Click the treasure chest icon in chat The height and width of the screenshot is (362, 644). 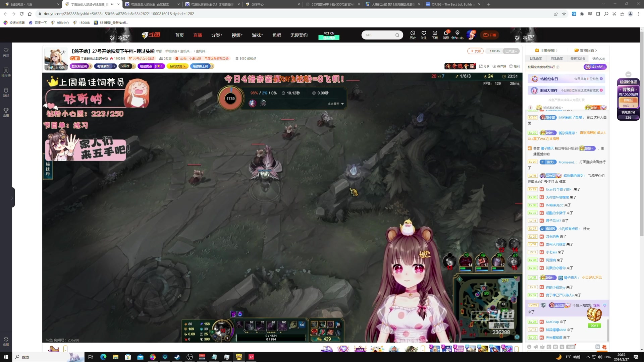point(594,315)
